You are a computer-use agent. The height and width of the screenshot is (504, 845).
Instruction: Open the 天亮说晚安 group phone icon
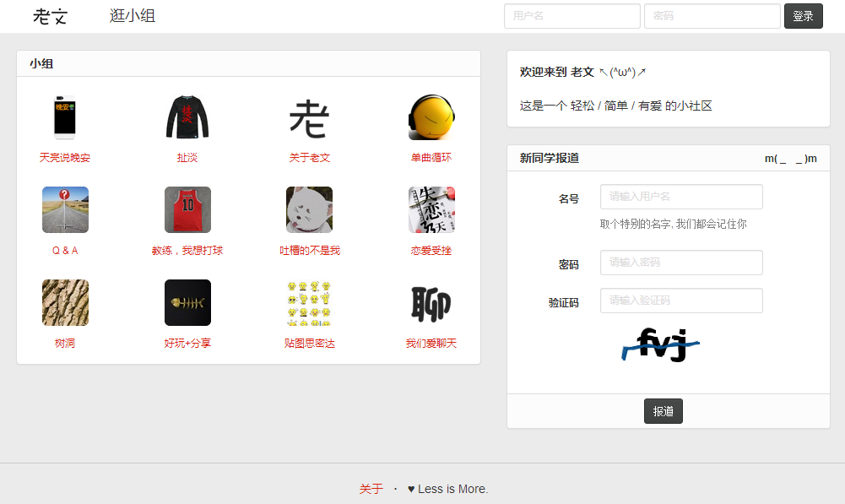[65, 117]
